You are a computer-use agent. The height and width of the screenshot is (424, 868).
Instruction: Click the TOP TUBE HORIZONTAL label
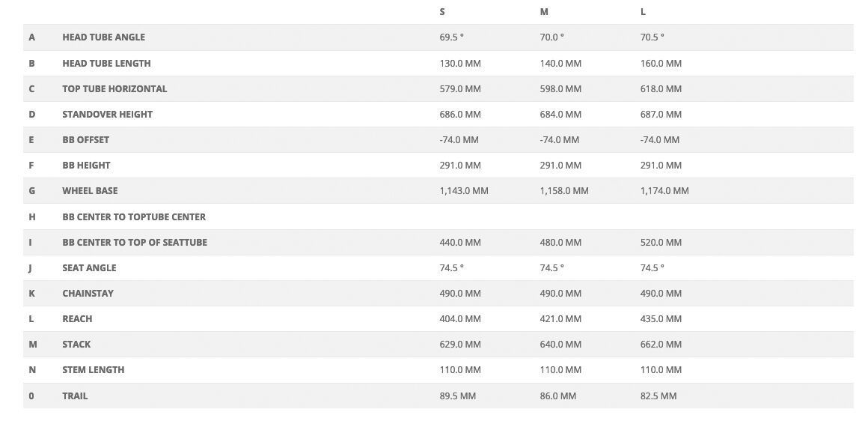(x=114, y=89)
